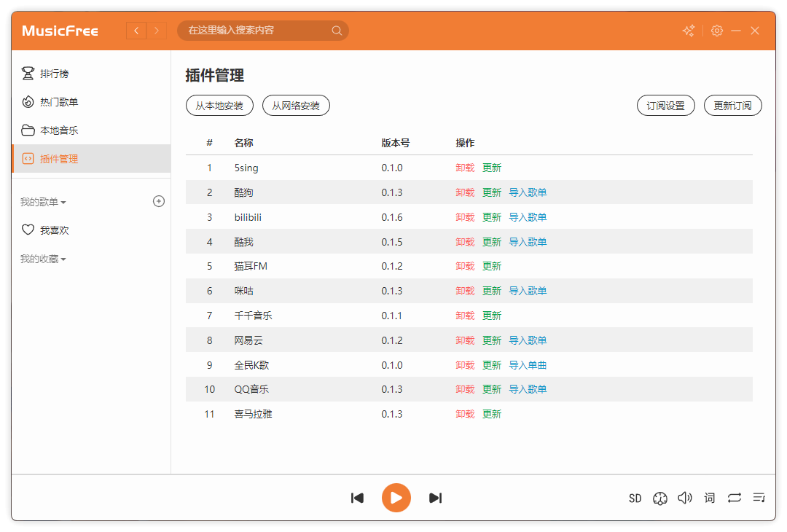Screen dimensions: 787x532
Task: Open the playback speed gauge icon
Action: [x=660, y=498]
